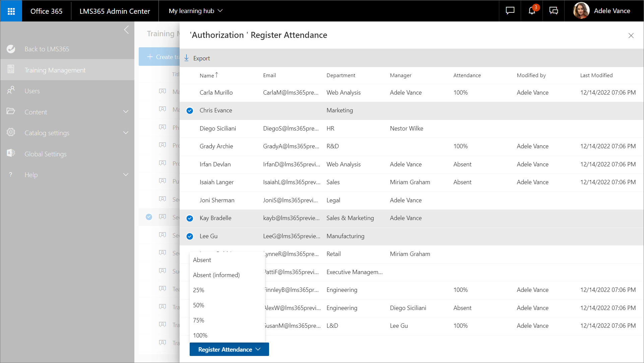Click Adele Vance profile picture
The height and width of the screenshot is (363, 644).
tap(581, 11)
